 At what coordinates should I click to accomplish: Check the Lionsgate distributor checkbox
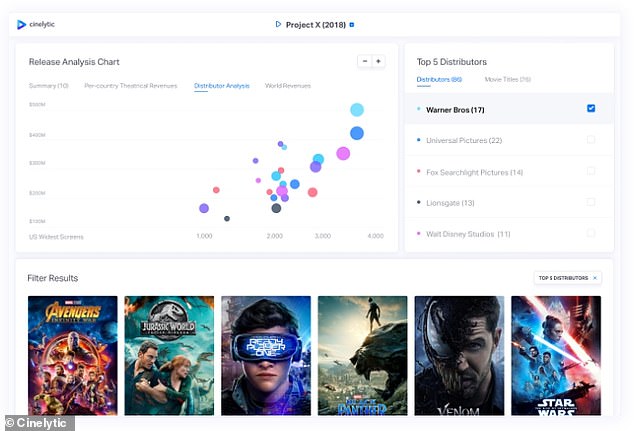coord(591,202)
